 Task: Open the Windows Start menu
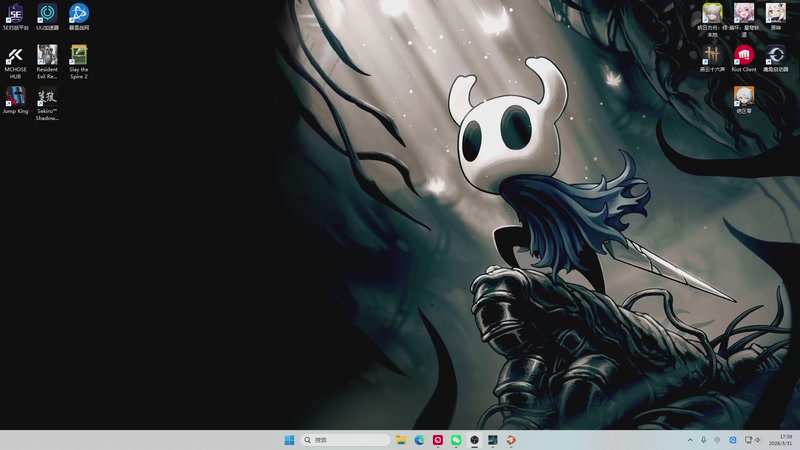pyautogui.click(x=289, y=440)
